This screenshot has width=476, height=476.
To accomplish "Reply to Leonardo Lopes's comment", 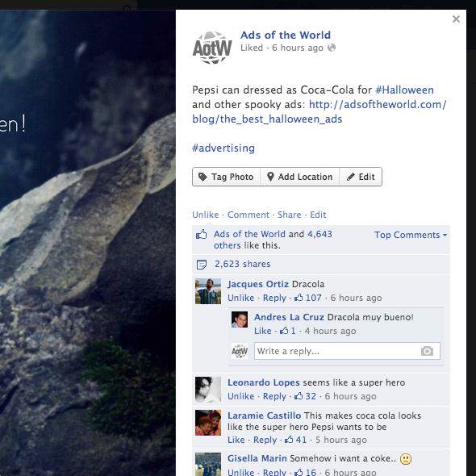I will 274,396.
